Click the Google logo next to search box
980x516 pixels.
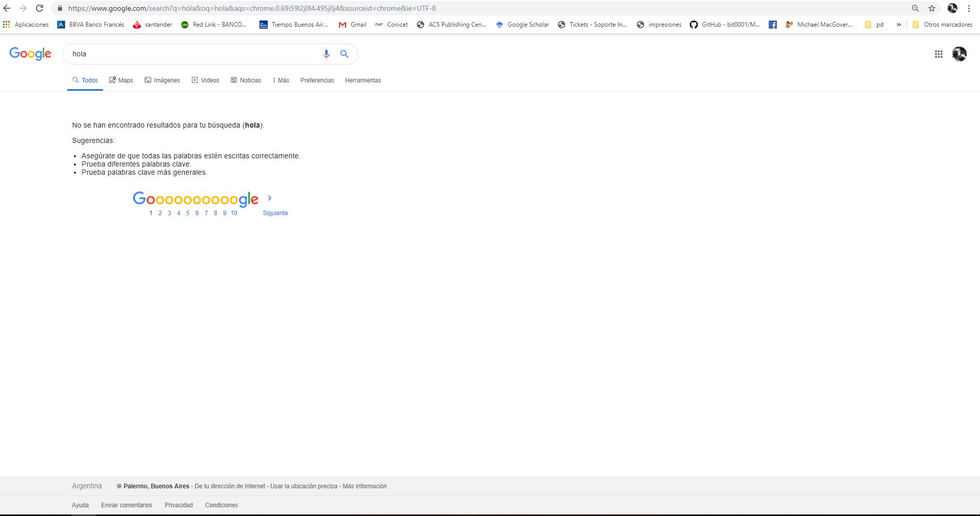[30, 53]
